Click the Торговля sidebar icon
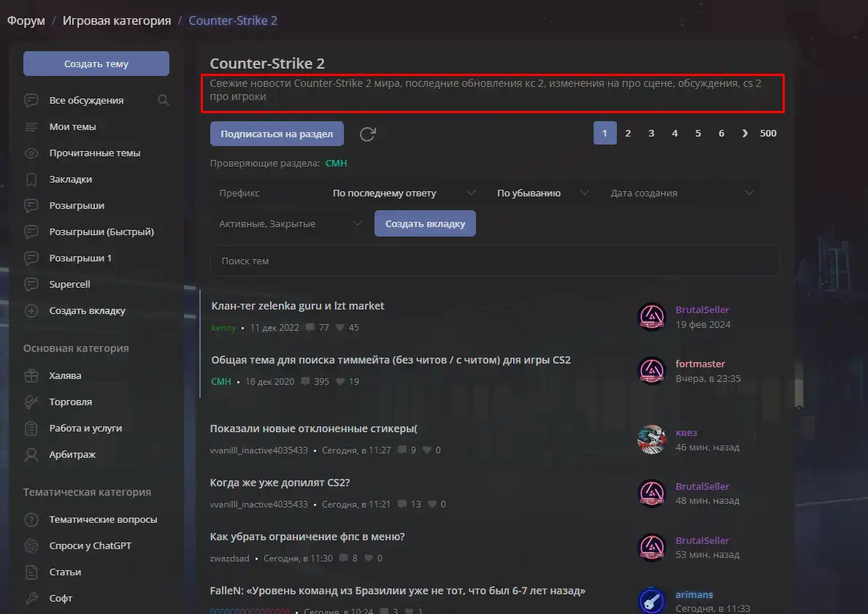This screenshot has height=614, width=868. click(31, 402)
